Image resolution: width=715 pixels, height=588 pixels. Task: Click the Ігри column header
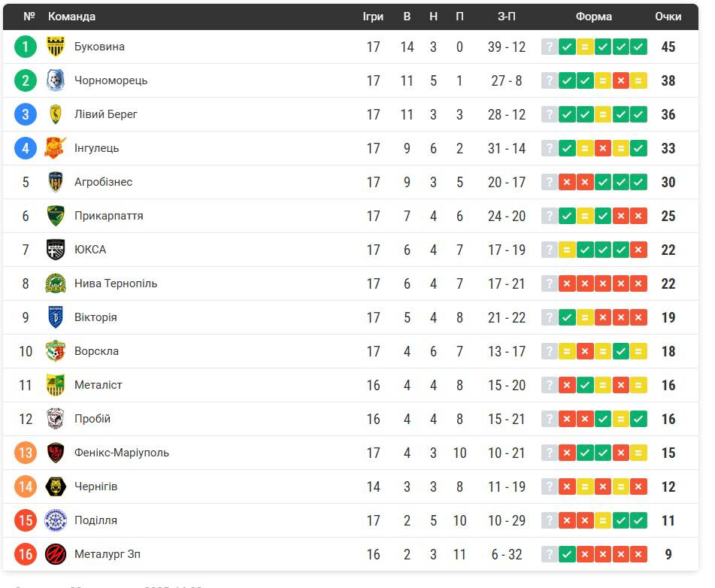tap(373, 17)
